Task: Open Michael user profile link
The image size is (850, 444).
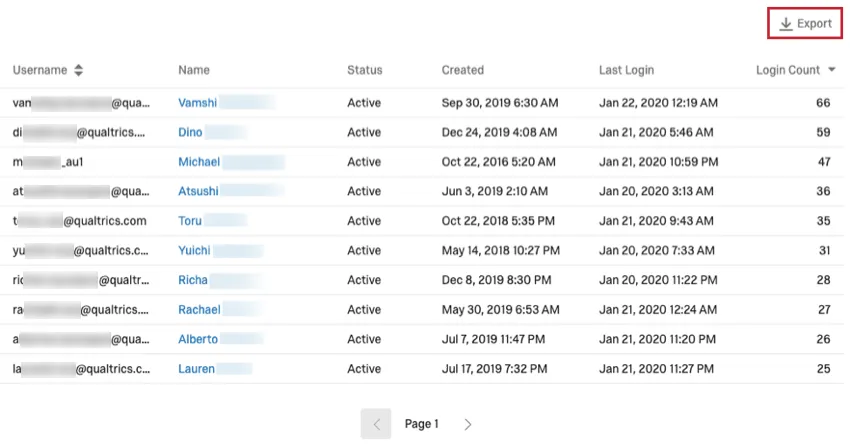Action: click(199, 162)
